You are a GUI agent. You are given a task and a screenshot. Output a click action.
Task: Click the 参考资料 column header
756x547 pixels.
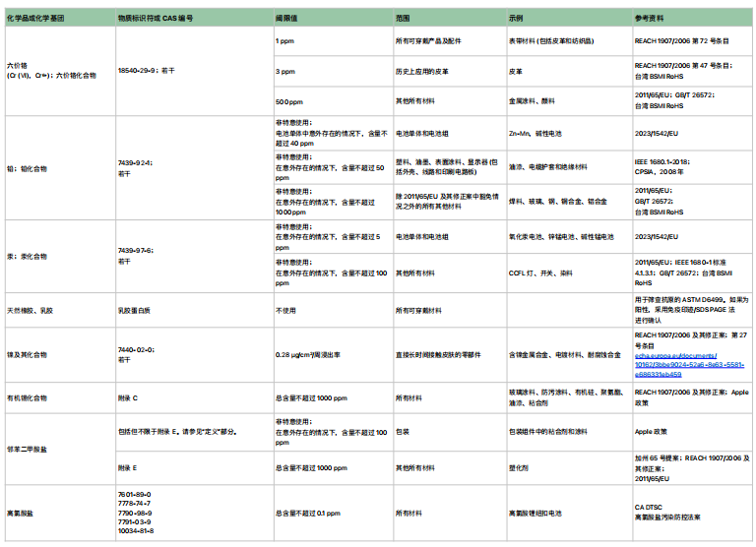[x=650, y=19]
